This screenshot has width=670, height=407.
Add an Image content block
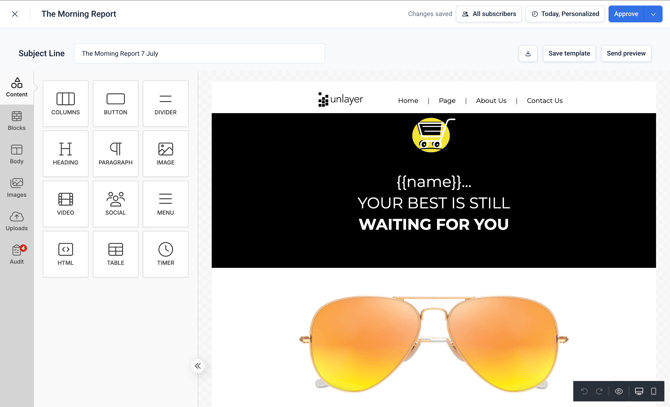click(x=165, y=154)
